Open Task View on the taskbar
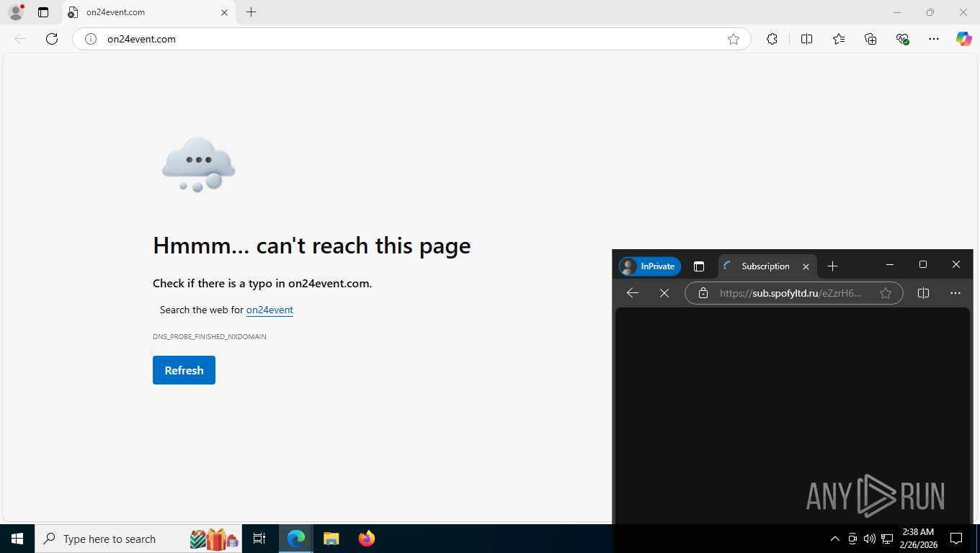This screenshot has height=553, width=980. (259, 539)
